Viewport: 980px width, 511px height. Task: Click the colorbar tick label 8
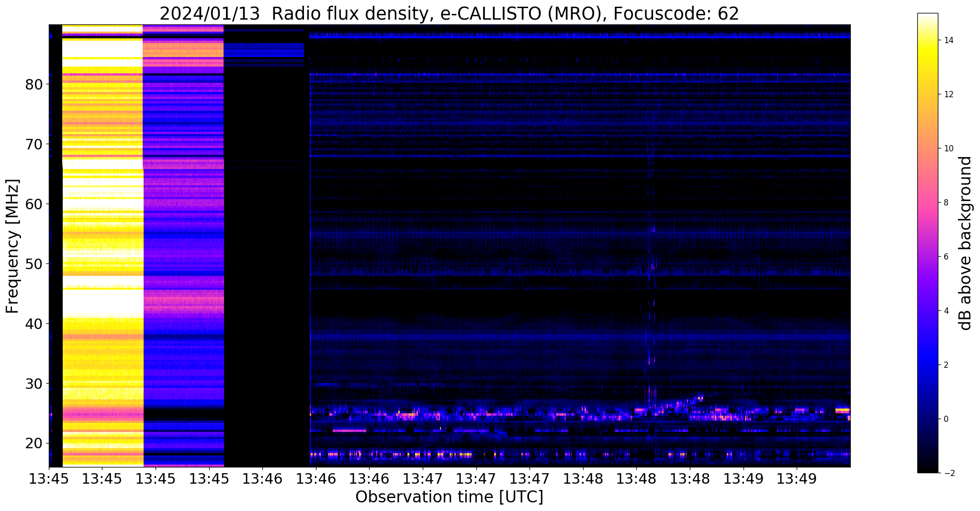click(946, 203)
